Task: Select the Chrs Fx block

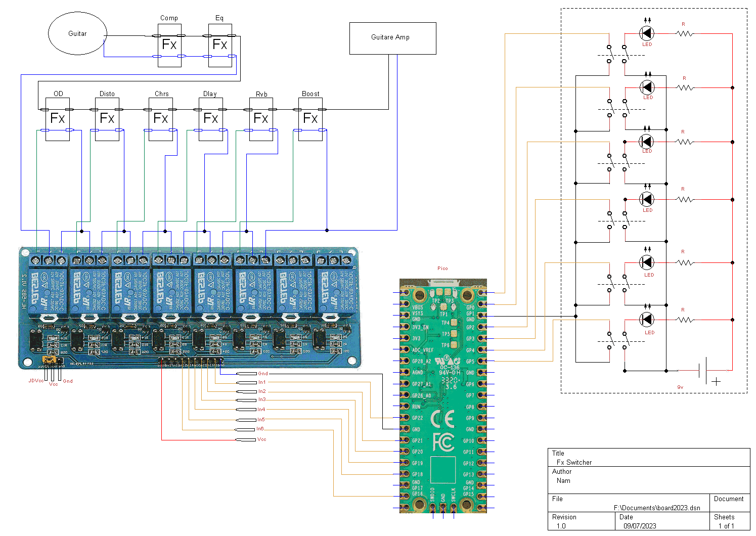Action: tap(161, 119)
